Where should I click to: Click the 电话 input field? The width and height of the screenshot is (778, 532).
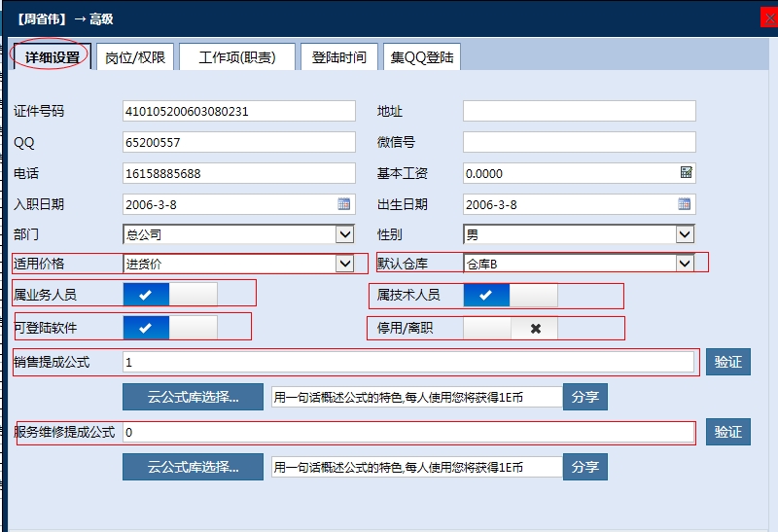point(239,173)
